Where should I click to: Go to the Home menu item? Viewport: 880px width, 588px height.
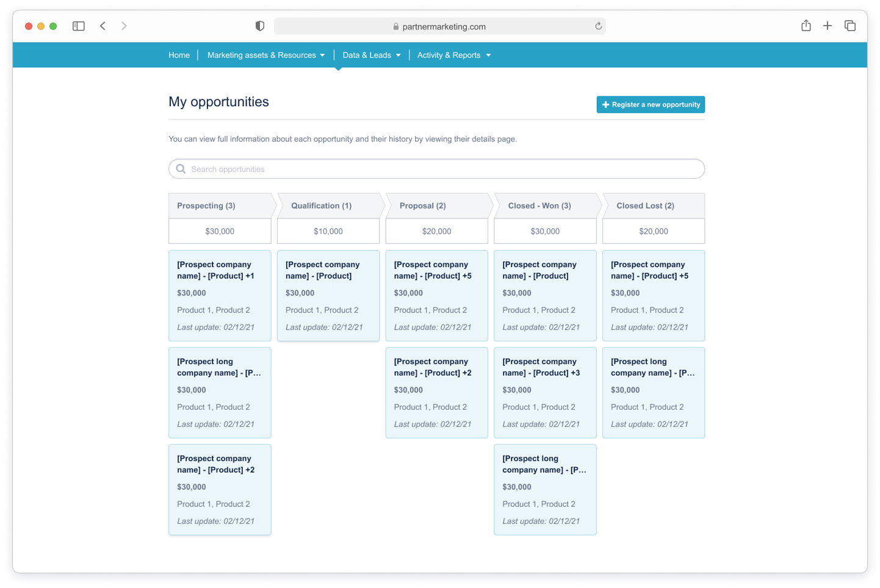(179, 55)
